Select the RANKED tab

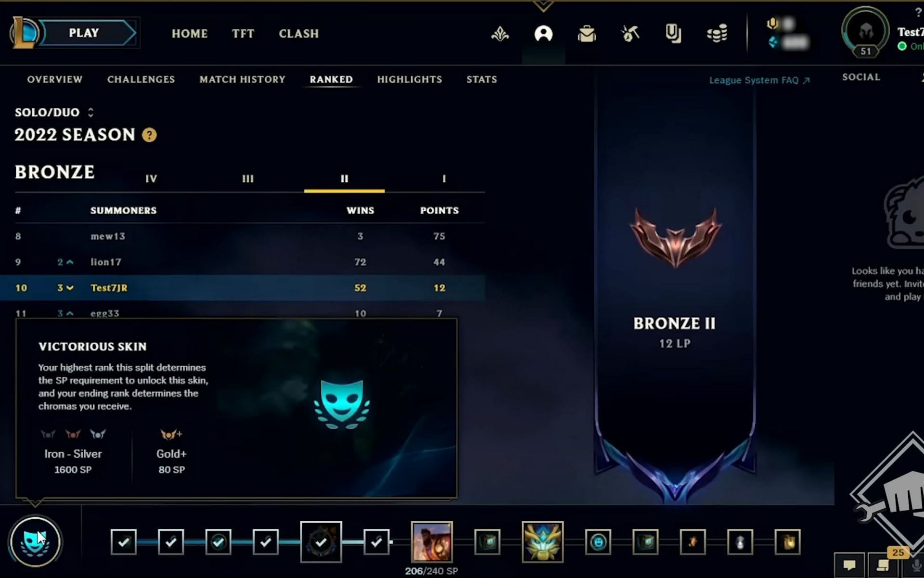tap(332, 79)
